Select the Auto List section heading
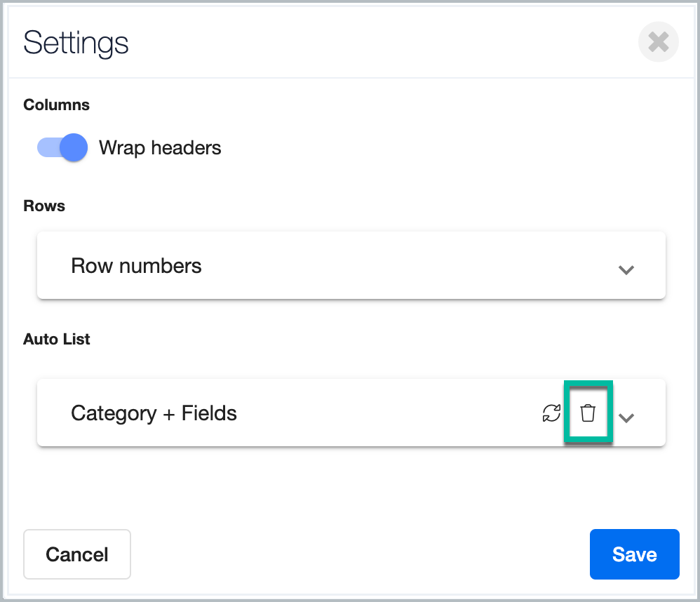This screenshot has width=700, height=602. pyautogui.click(x=57, y=340)
